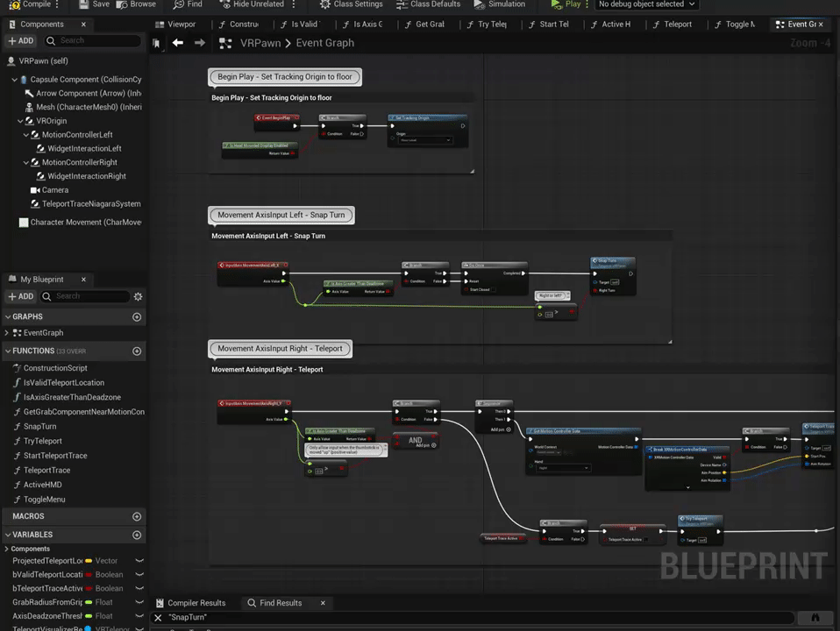Toggle bValidTeleportLocation variable visibility eye
The height and width of the screenshot is (631, 840).
[139, 575]
